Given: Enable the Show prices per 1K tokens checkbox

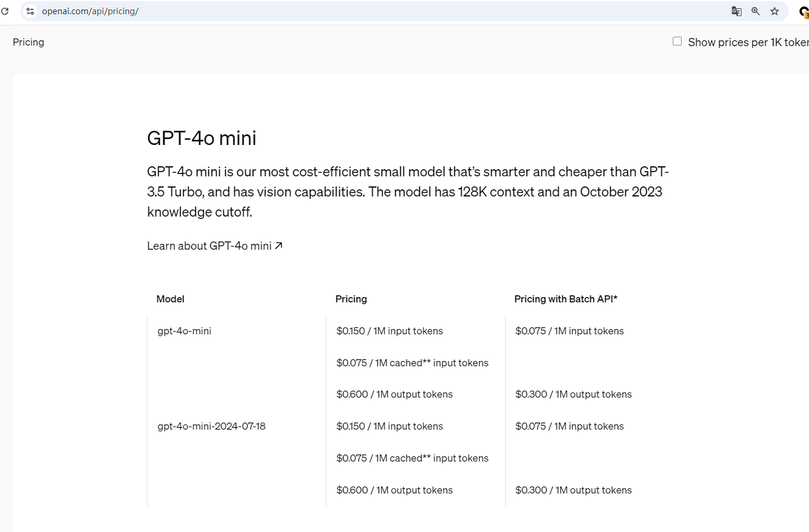Looking at the screenshot, I should 677,41.
